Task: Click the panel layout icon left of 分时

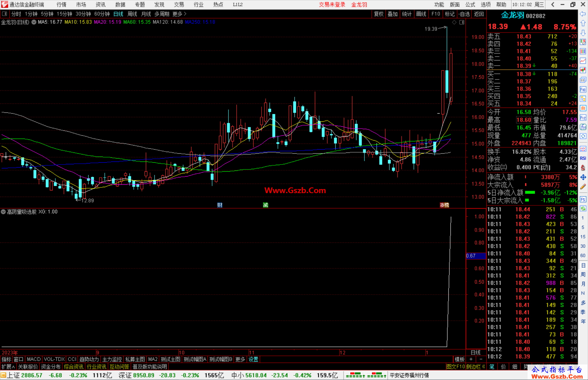Action: point(4,14)
